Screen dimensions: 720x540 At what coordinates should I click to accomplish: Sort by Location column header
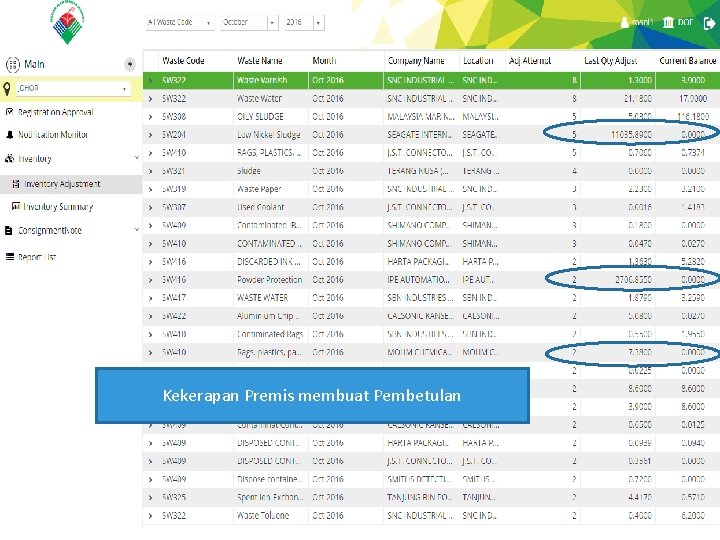[478, 61]
